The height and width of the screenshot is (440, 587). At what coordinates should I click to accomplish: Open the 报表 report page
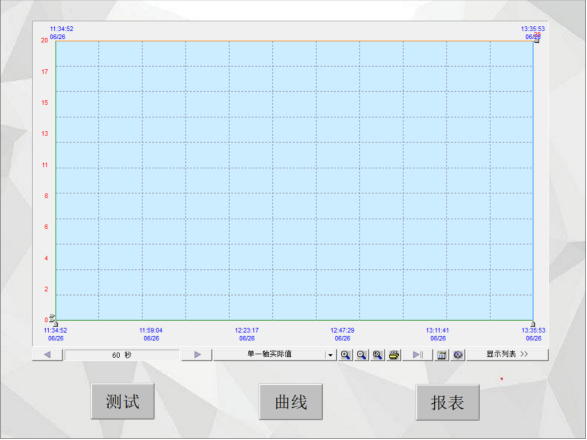tap(447, 403)
